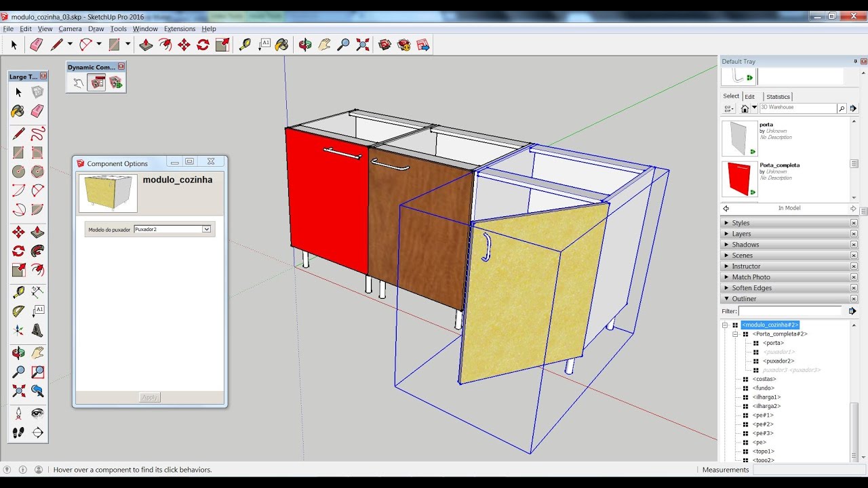Screen dimensions: 868x488
Task: Open the components navigation home dropdown
Action: tap(754, 108)
